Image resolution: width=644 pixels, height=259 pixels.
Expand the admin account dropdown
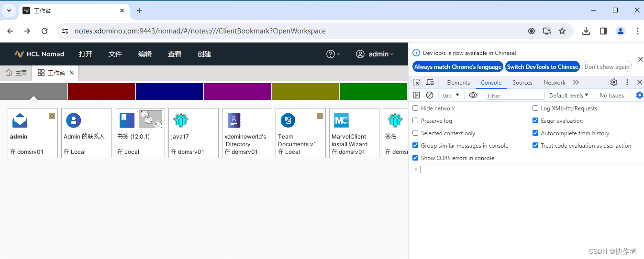pyautogui.click(x=392, y=54)
